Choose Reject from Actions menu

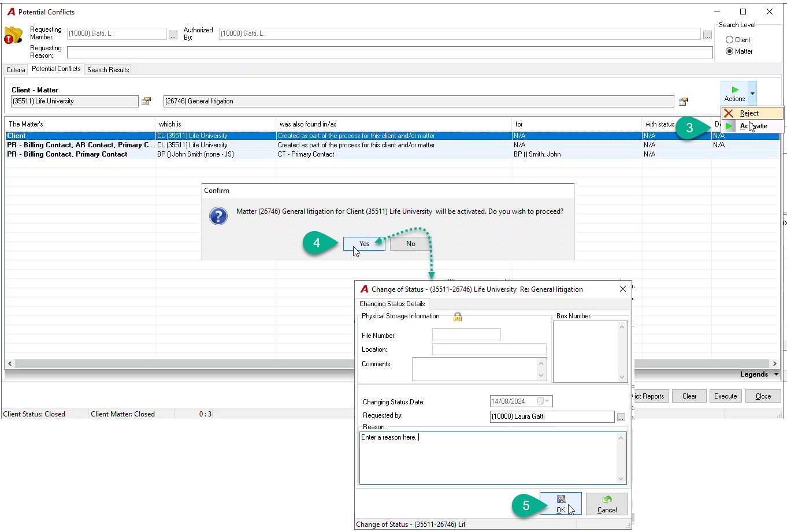(x=752, y=113)
